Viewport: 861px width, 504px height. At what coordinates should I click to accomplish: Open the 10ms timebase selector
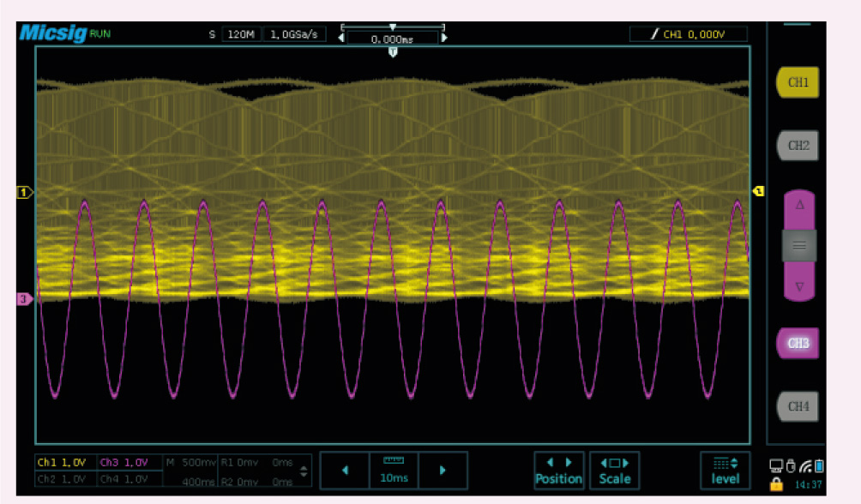tap(394, 471)
